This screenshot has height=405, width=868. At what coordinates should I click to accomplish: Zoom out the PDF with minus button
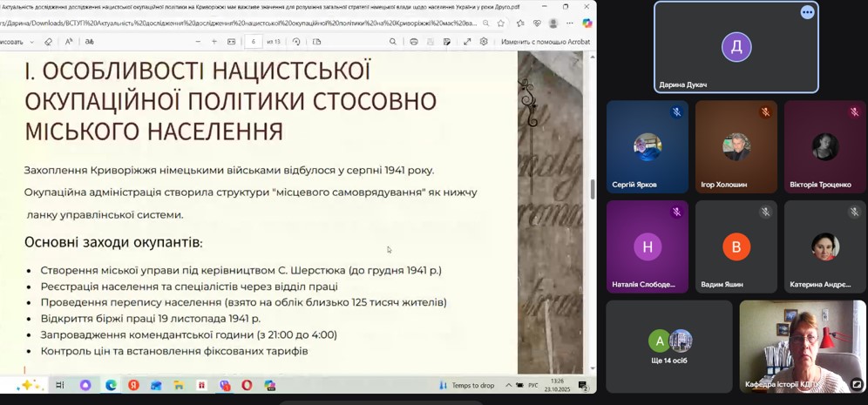pos(199,42)
